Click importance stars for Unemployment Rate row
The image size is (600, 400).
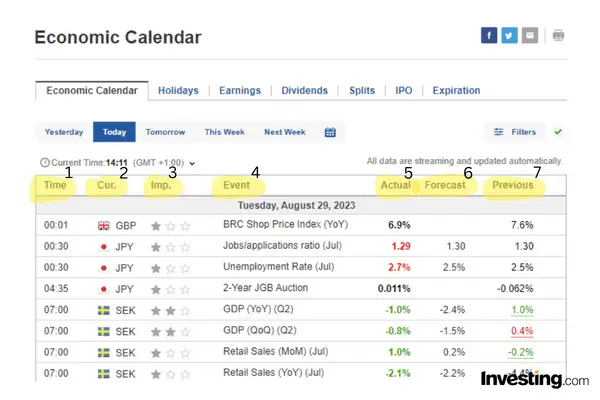170,268
